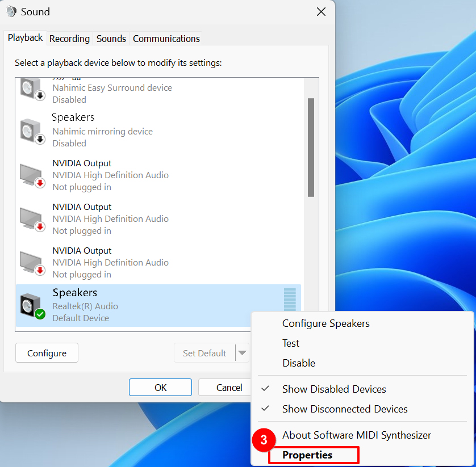The width and height of the screenshot is (476, 467).
Task: Open the Communications tab
Action: click(x=166, y=39)
